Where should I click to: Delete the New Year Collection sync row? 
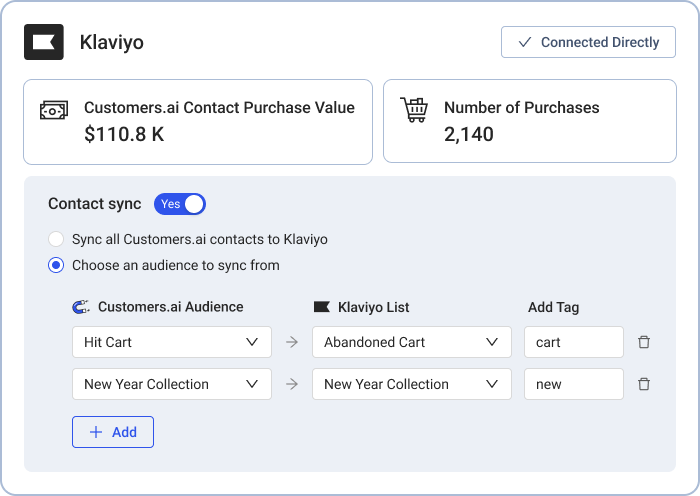click(644, 384)
